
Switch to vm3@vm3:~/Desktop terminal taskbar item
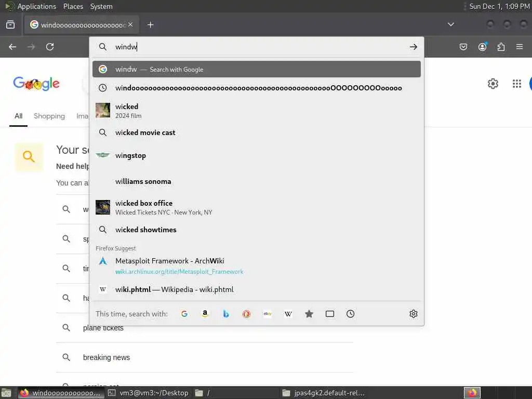click(148, 393)
